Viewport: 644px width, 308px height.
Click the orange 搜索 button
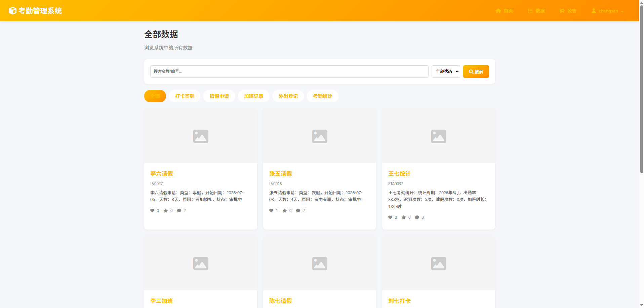pyautogui.click(x=476, y=71)
